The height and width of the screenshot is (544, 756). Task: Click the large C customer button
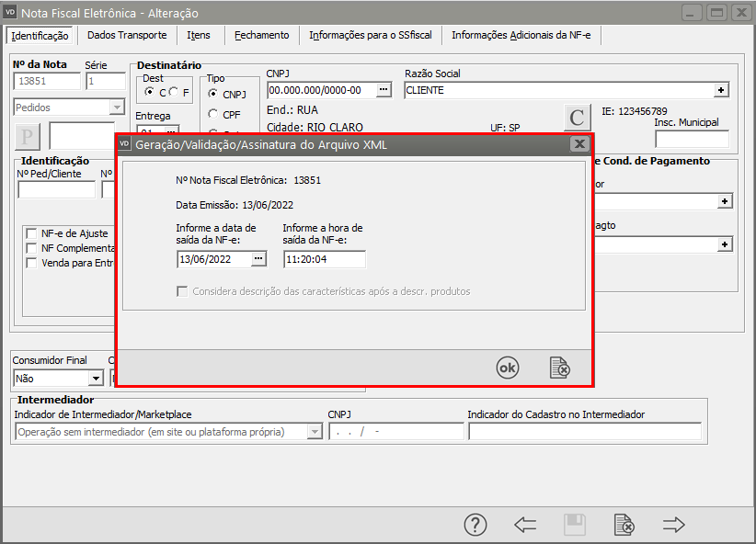pos(577,118)
